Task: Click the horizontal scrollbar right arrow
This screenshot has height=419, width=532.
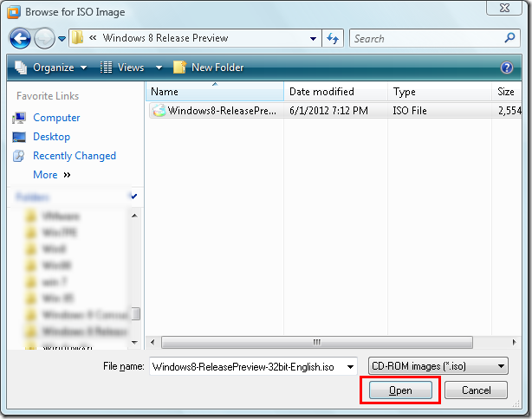Action: click(515, 343)
